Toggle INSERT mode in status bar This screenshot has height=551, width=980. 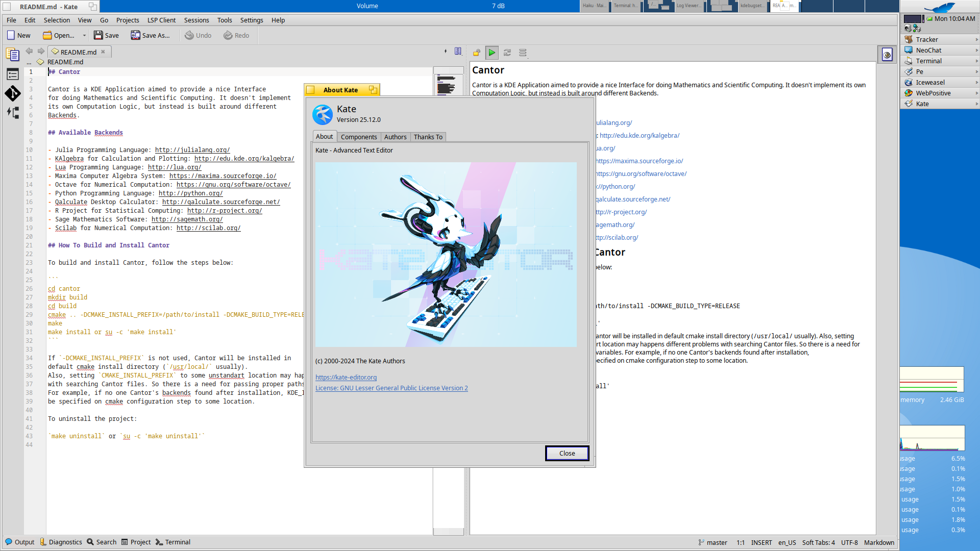pyautogui.click(x=761, y=542)
